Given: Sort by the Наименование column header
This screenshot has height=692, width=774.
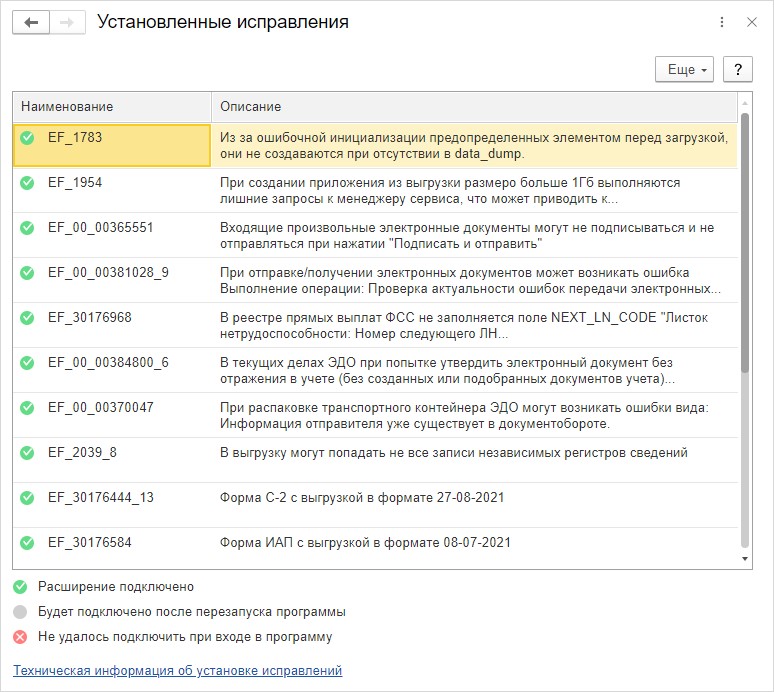Looking at the screenshot, I should tap(112, 107).
